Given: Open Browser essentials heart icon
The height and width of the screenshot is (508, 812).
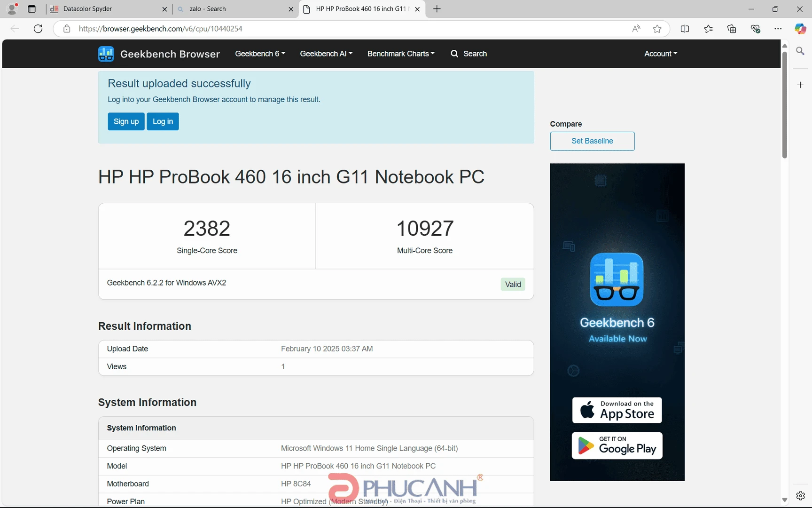Looking at the screenshot, I should [755, 29].
